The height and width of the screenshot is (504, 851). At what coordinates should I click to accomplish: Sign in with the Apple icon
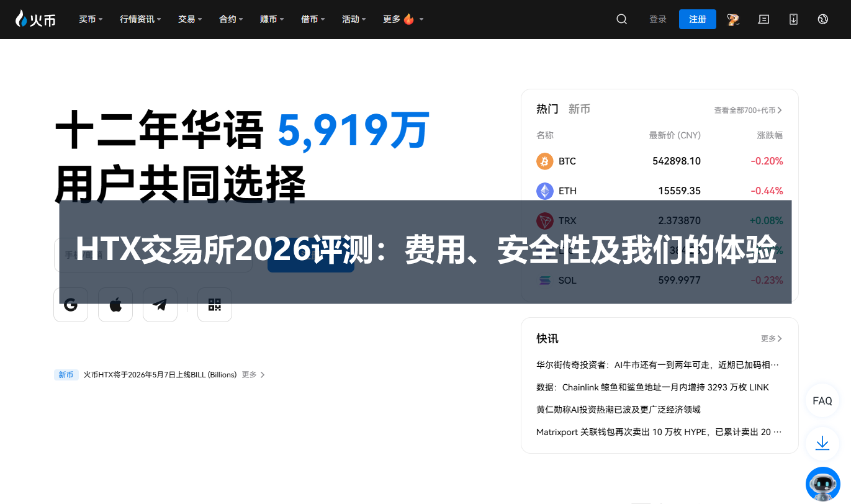coord(115,305)
